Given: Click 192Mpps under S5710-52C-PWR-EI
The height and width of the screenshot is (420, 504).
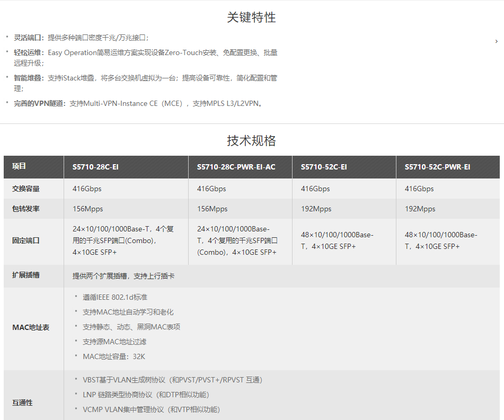Looking at the screenshot, I should pyautogui.click(x=420, y=209).
